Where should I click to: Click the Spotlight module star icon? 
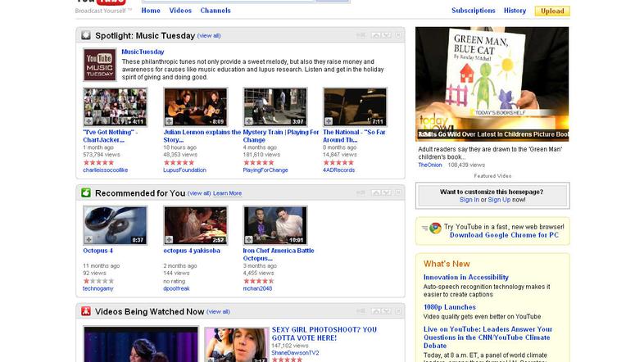85,35
